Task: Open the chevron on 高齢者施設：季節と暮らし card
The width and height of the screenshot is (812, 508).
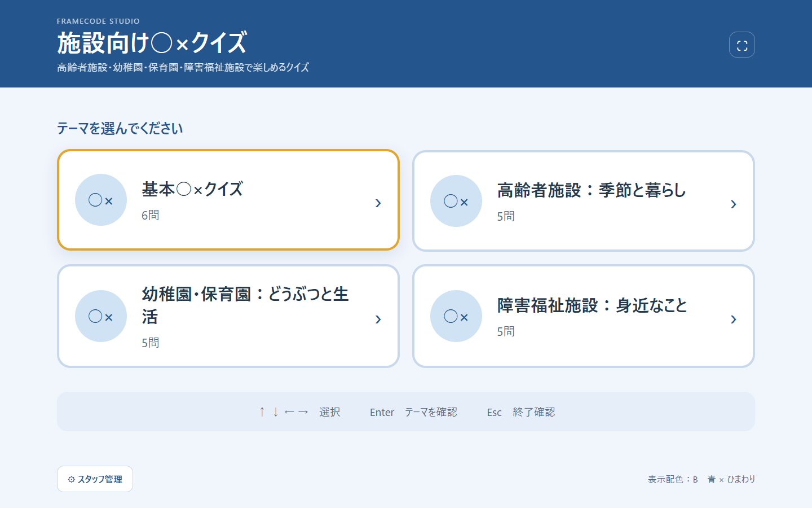Action: (734, 204)
